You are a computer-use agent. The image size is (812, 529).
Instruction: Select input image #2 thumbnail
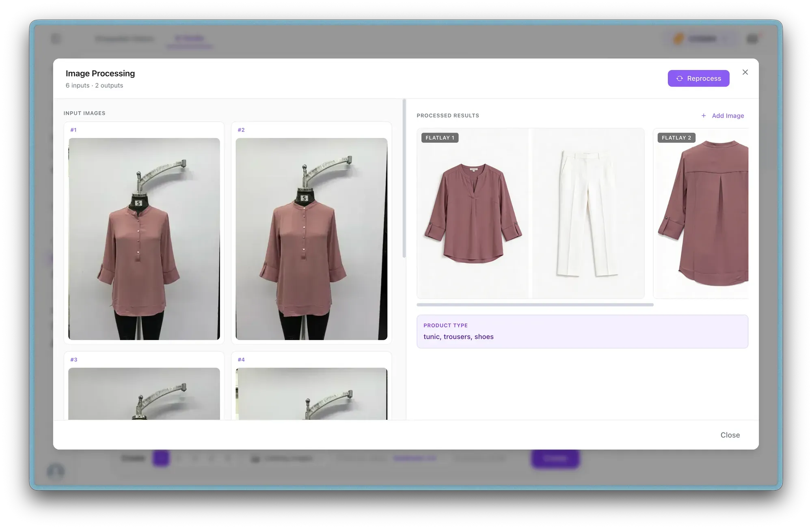click(x=311, y=239)
